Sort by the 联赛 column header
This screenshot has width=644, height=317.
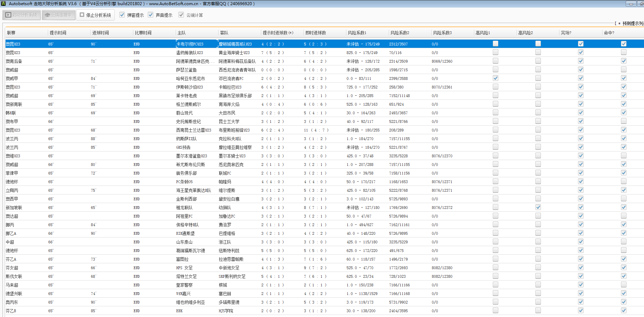click(11, 33)
